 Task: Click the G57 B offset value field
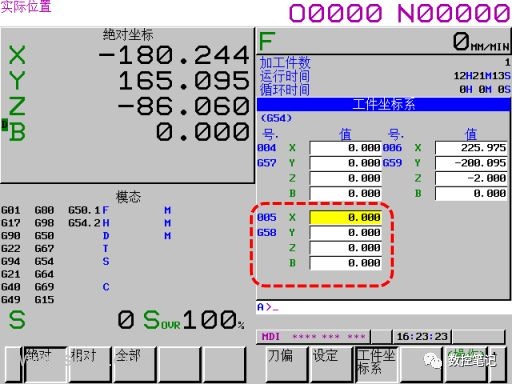click(345, 194)
